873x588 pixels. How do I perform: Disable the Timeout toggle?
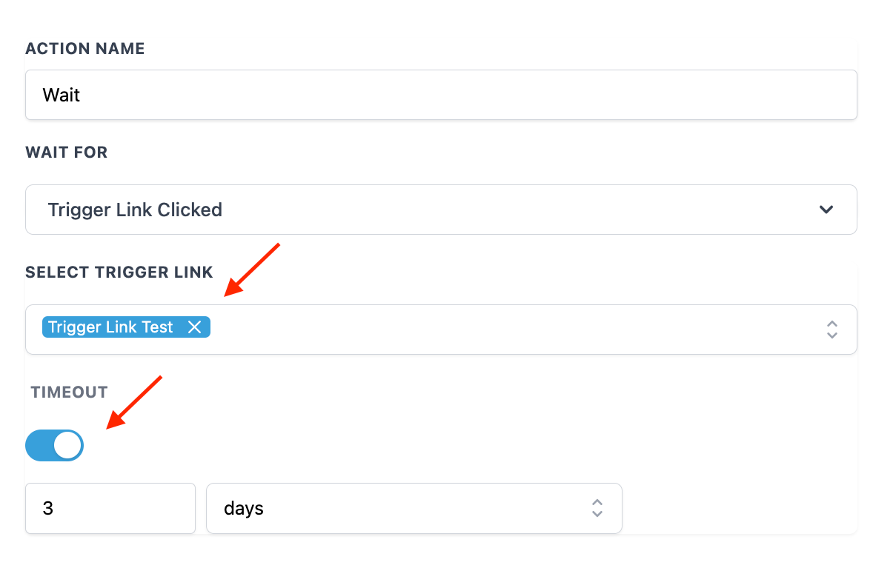pyautogui.click(x=54, y=446)
